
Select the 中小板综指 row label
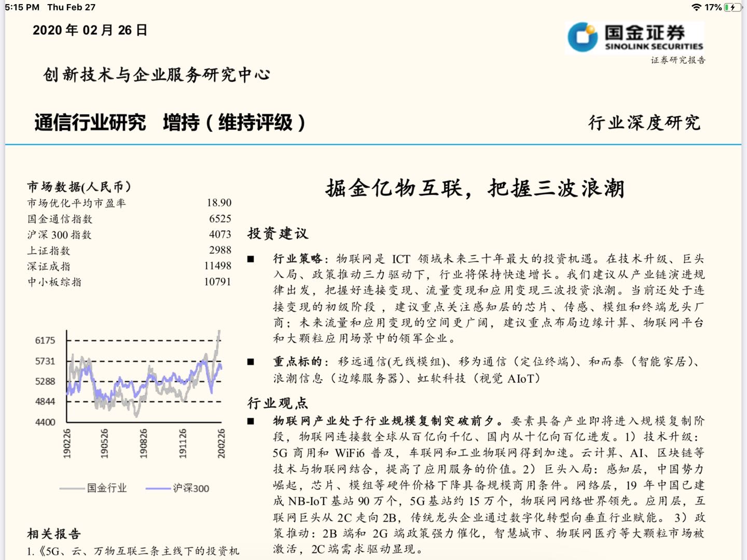54,282
